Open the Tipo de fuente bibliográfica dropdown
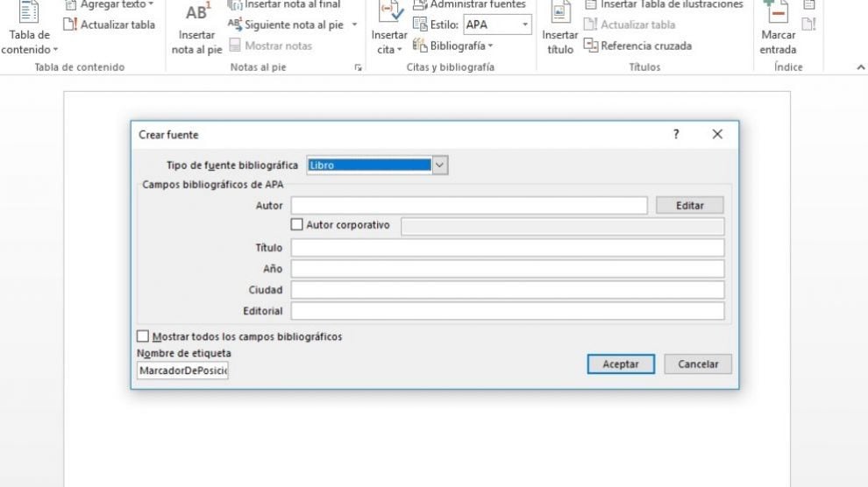 pyautogui.click(x=440, y=165)
